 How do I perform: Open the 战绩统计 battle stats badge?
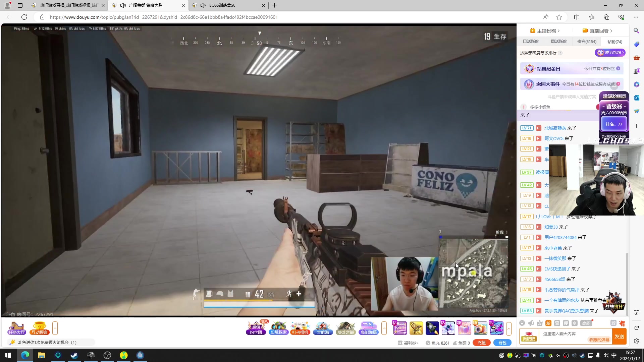tap(614, 303)
